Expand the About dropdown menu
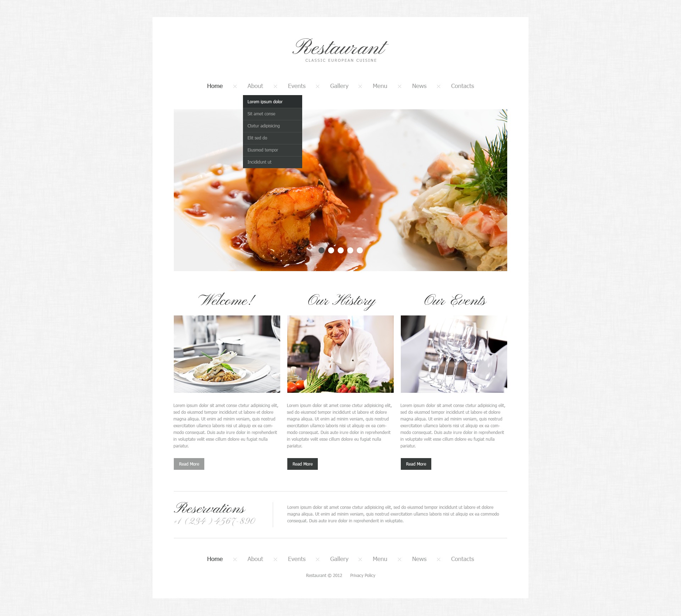681x616 pixels. point(255,86)
